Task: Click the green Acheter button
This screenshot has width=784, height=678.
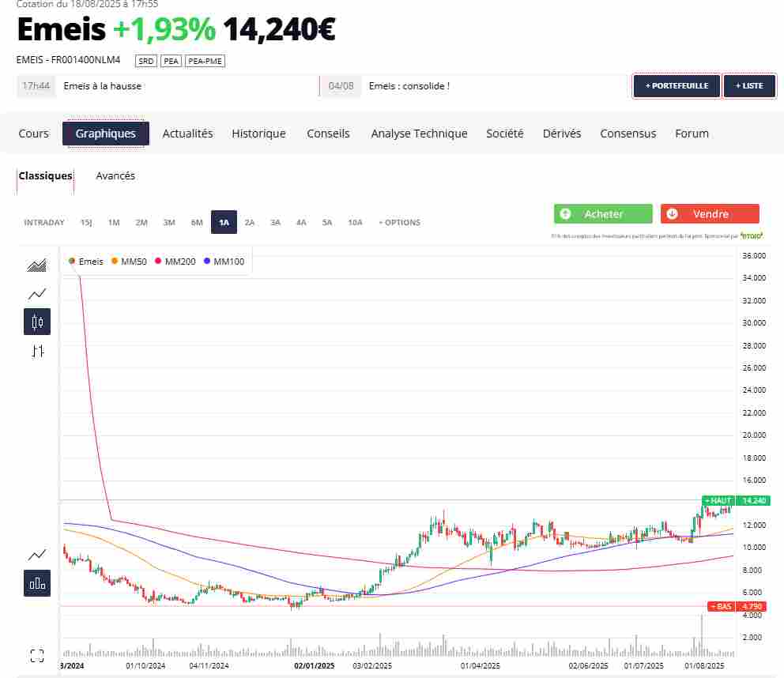Action: pos(603,213)
